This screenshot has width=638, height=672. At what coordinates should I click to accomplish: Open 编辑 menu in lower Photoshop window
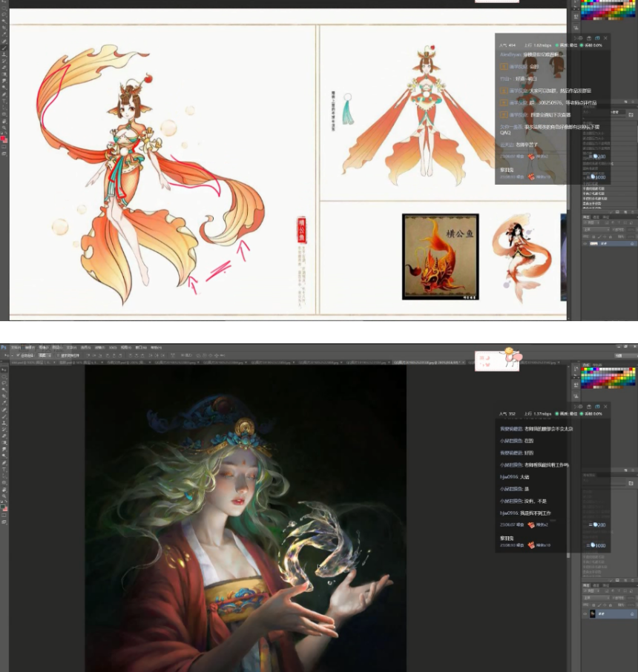(30, 348)
